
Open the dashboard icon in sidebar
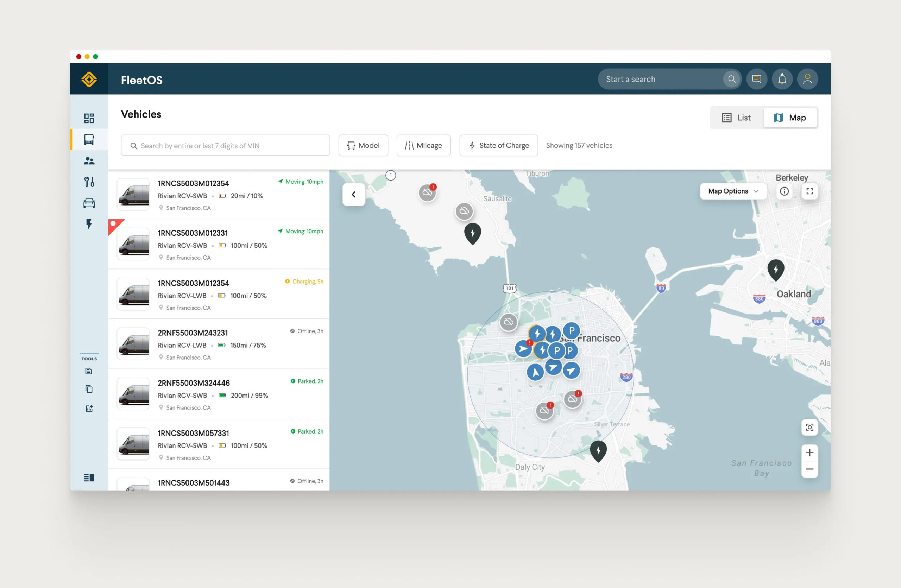point(89,118)
